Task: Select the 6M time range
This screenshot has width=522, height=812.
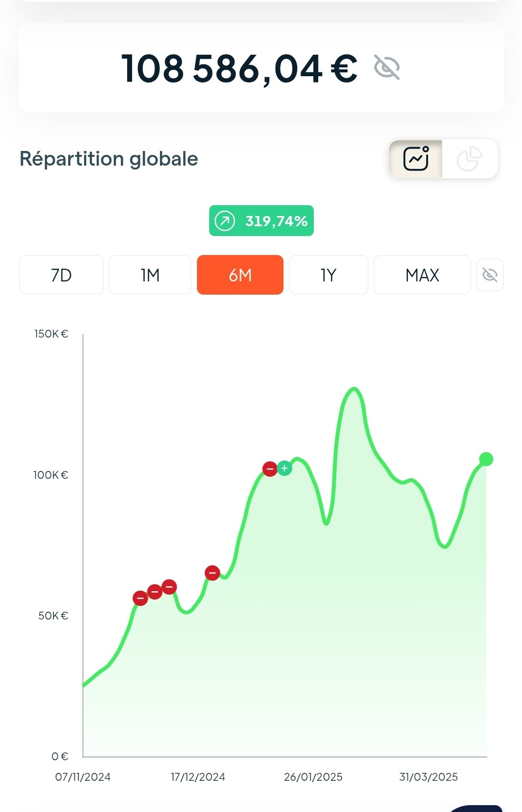Action: (240, 275)
